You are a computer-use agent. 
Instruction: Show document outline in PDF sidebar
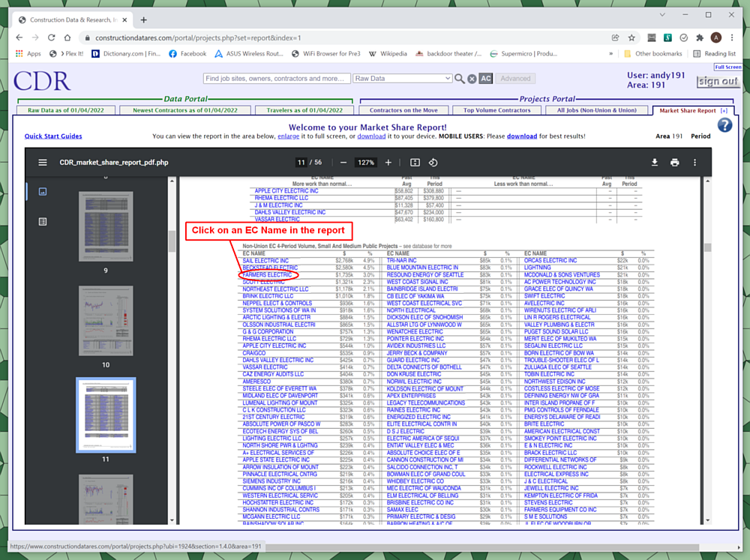[x=43, y=221]
